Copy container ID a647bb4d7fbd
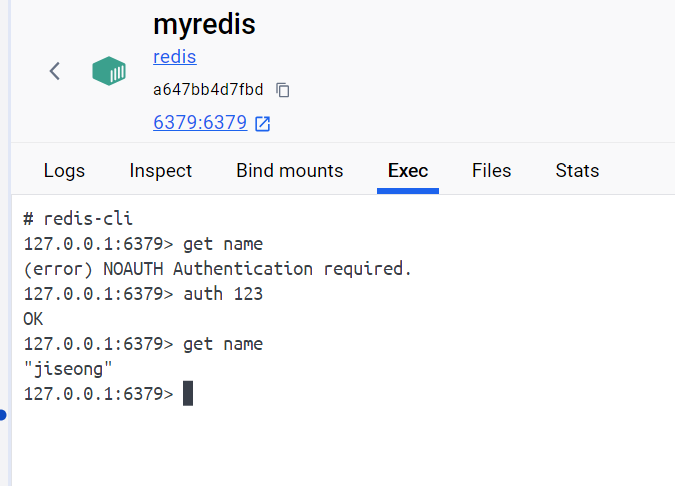675x486 pixels. click(283, 90)
